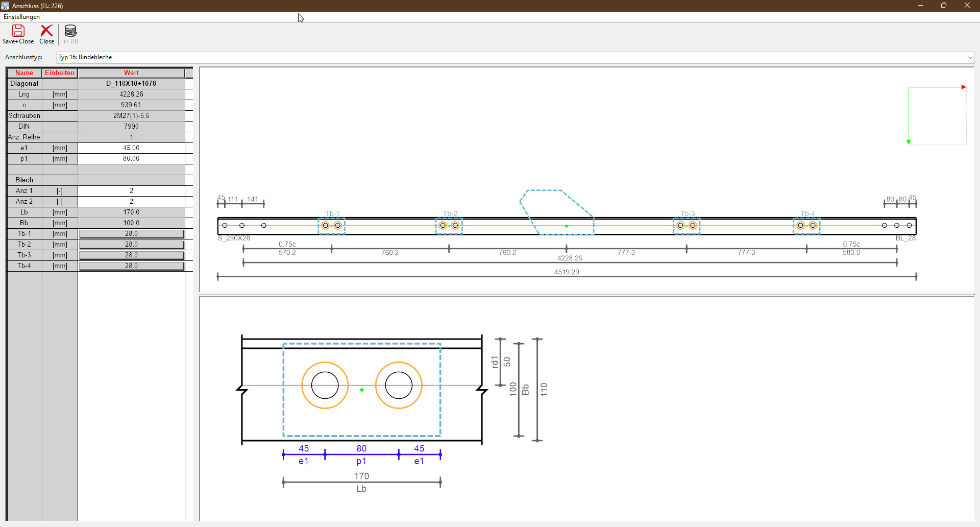Click the app icon in title bar
Screen dimensions: 980x527
5,6
